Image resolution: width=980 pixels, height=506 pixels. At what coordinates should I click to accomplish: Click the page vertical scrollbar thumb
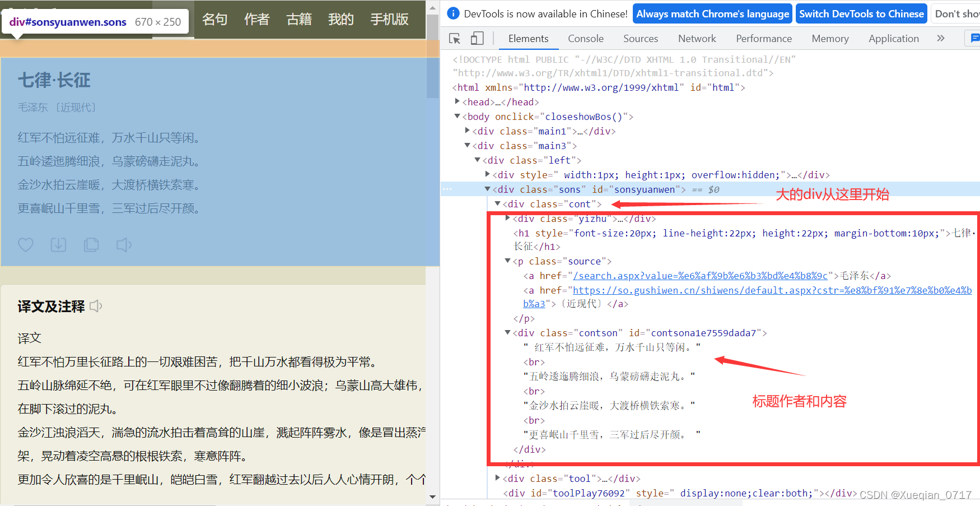coord(432,57)
